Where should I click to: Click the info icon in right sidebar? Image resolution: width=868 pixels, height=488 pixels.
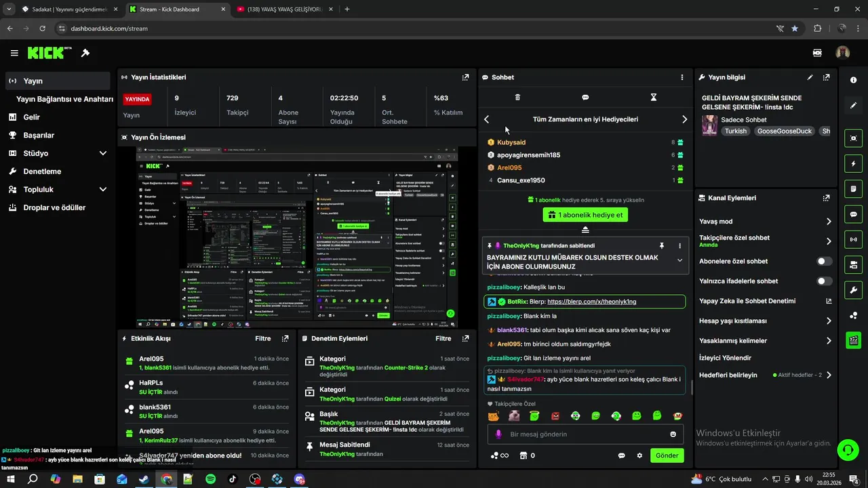[x=853, y=80]
